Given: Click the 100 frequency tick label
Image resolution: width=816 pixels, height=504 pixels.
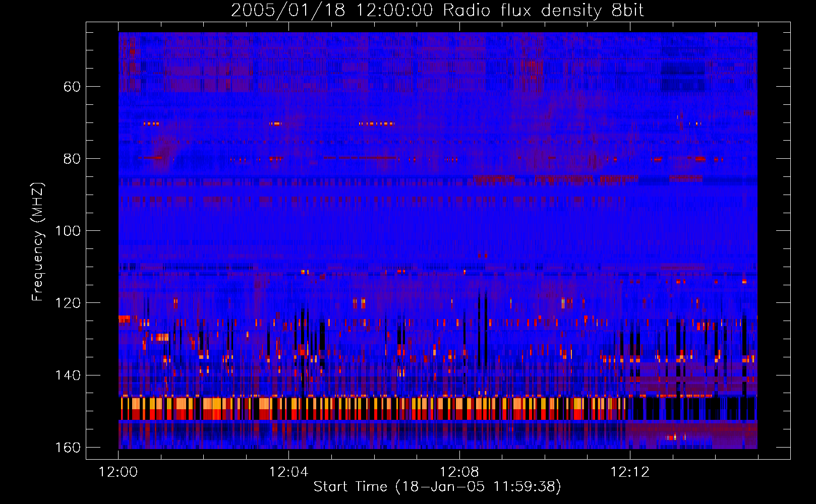Looking at the screenshot, I should click(x=68, y=231).
